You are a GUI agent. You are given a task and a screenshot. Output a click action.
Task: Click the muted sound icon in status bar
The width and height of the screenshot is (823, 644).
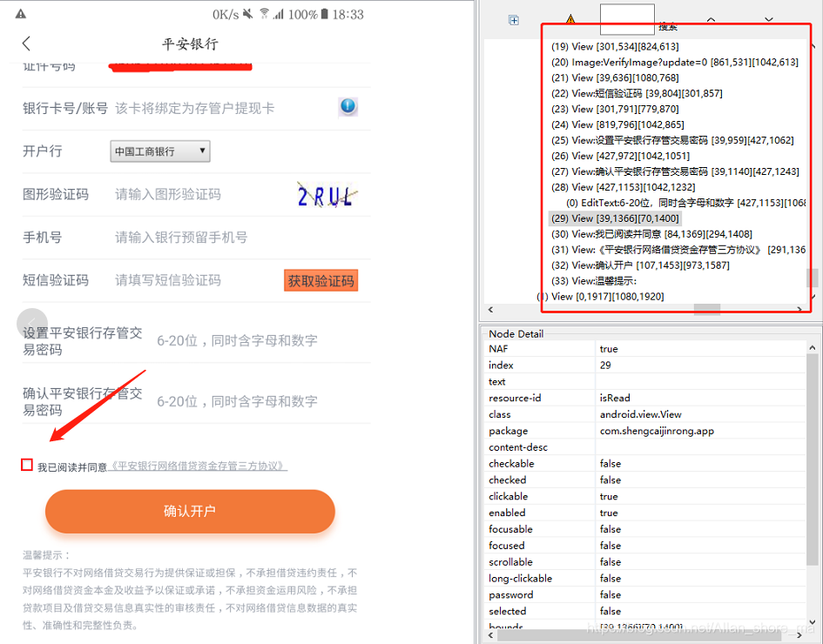click(x=247, y=14)
